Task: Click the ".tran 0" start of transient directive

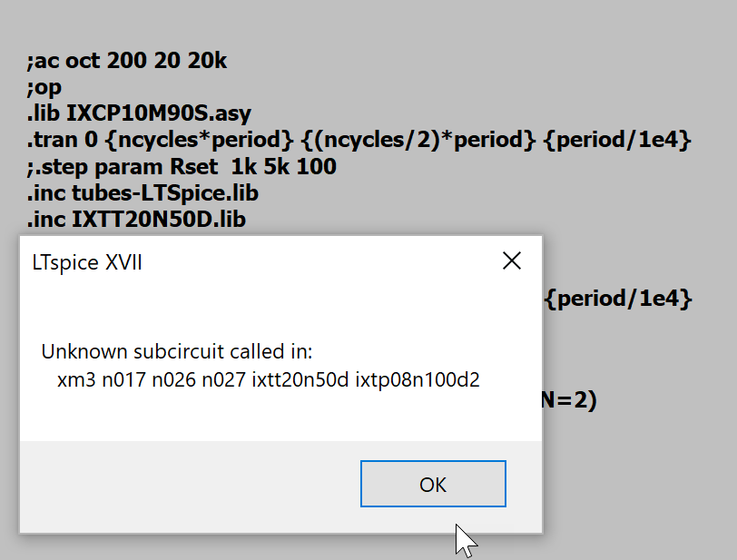Action: coord(62,140)
